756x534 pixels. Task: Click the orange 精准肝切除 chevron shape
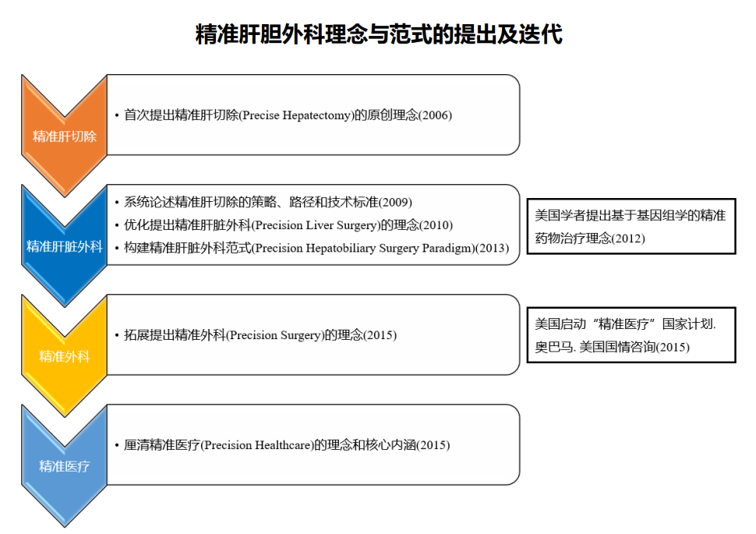(x=64, y=136)
